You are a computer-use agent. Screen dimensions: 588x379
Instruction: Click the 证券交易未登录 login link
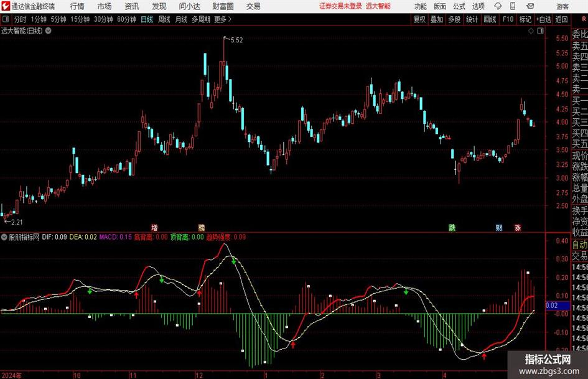(340, 6)
